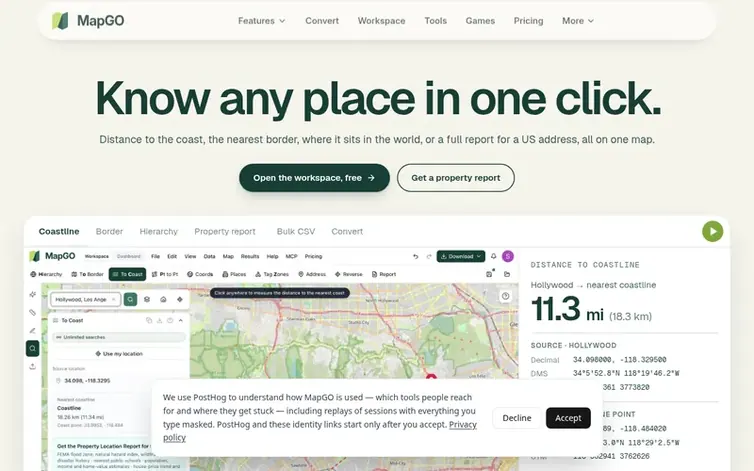Viewport: 754px width, 471px height.
Task: Switch to the Convert demo tab
Action: pos(347,231)
